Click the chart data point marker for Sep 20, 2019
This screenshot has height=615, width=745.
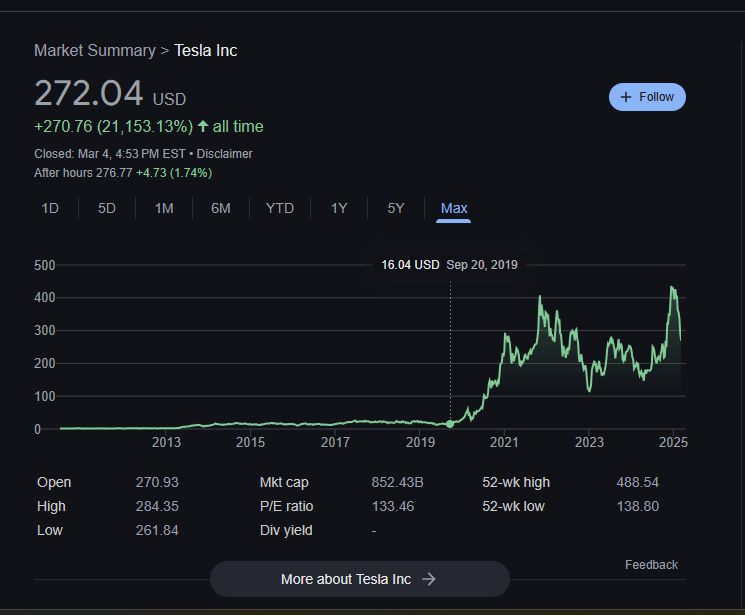(x=450, y=423)
